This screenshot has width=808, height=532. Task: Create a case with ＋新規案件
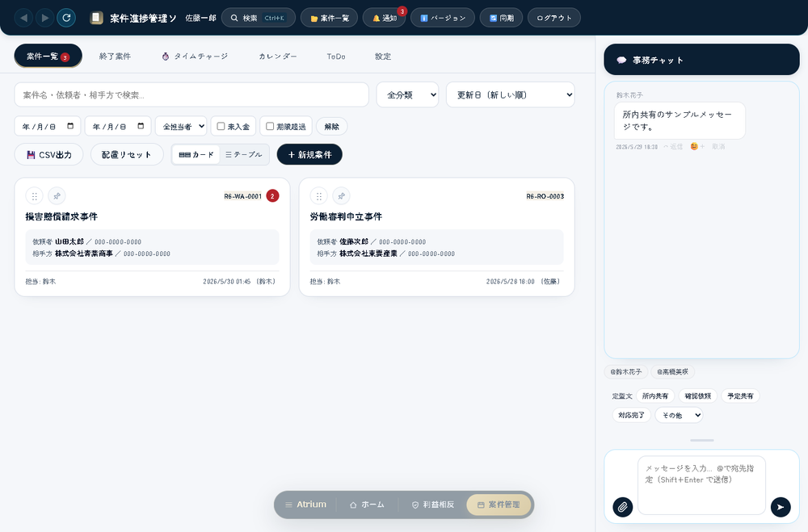309,154
